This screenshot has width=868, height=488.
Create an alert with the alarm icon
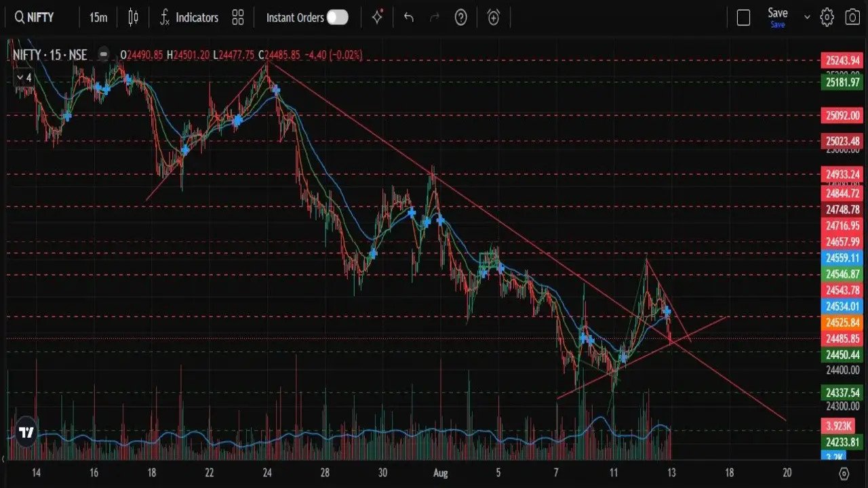coord(494,18)
